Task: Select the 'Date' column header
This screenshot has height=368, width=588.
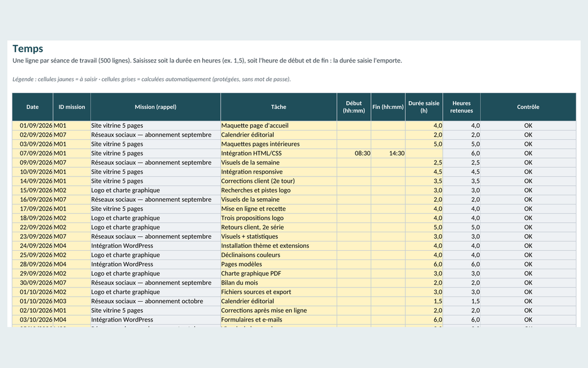Action: (33, 107)
